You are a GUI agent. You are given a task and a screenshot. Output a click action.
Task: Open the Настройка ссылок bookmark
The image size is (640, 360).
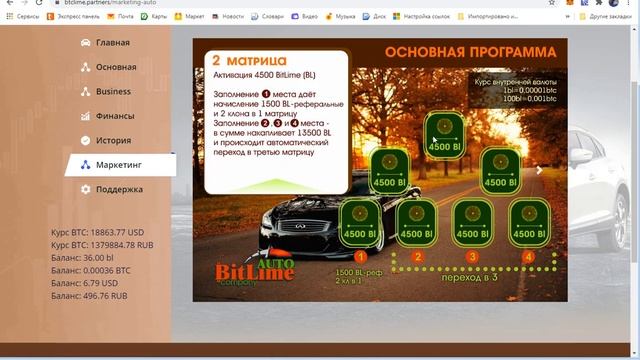tap(421, 16)
